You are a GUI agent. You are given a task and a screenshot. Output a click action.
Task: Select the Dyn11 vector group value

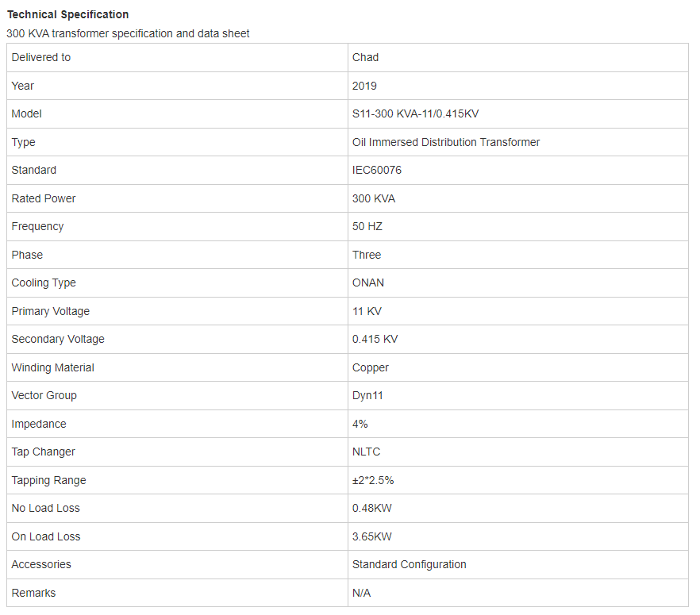[x=367, y=395]
